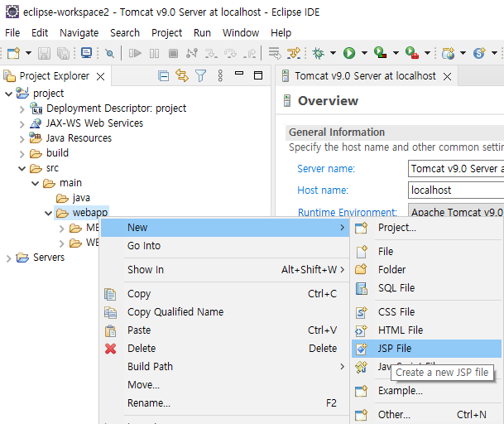Click the Suspend debug icon
This screenshot has width=504, height=424.
coord(154,53)
